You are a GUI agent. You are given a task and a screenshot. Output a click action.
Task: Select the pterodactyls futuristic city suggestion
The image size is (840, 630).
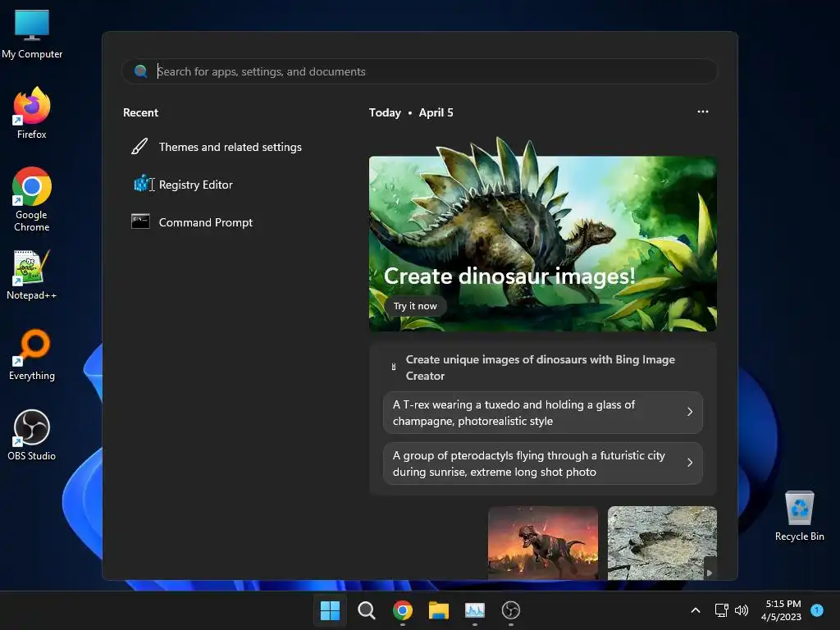point(543,463)
